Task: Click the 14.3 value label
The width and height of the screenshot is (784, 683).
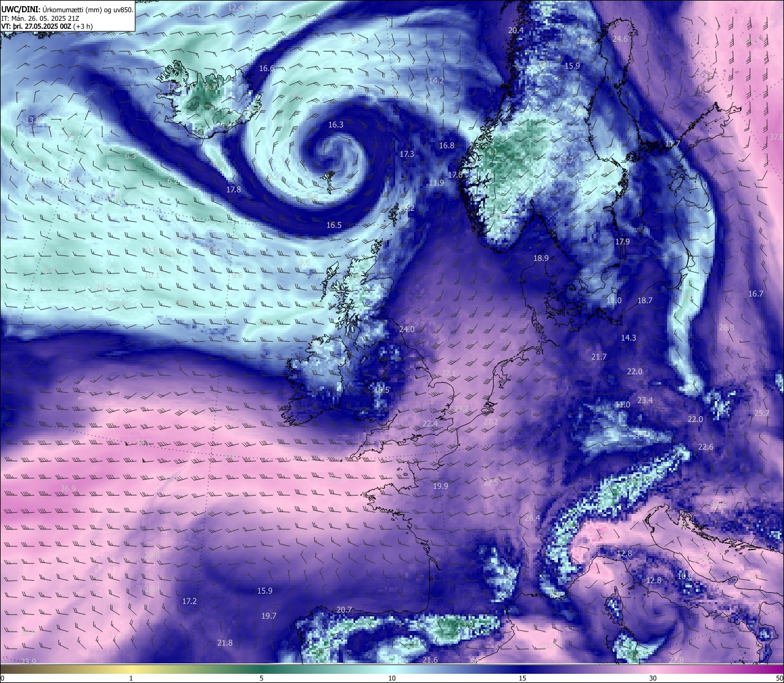Action: point(628,338)
